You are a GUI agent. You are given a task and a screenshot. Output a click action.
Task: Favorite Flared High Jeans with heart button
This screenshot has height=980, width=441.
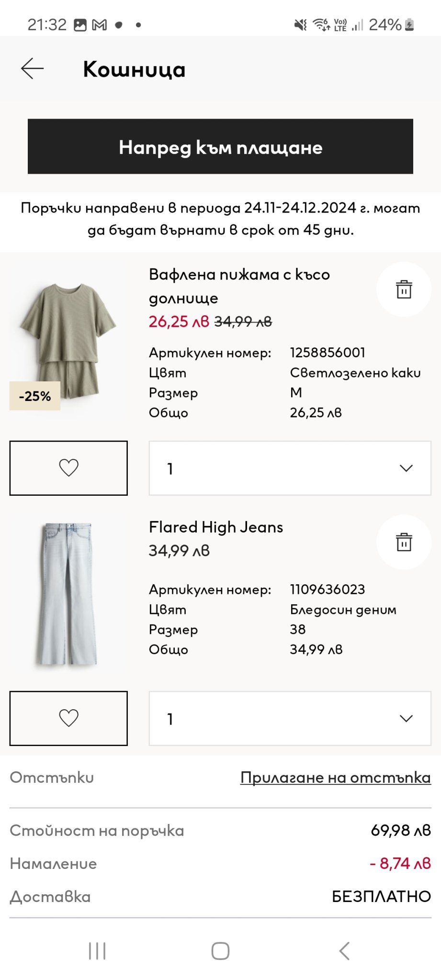[x=68, y=718]
